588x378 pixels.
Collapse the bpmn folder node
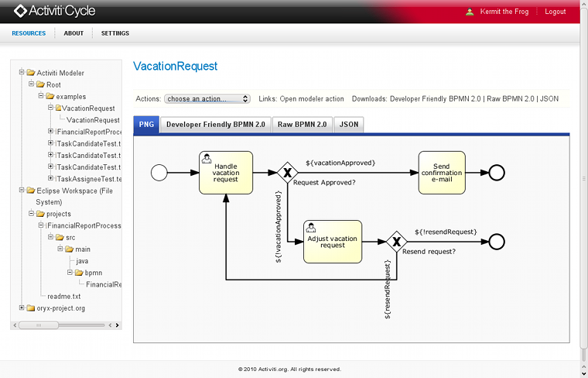(x=70, y=272)
